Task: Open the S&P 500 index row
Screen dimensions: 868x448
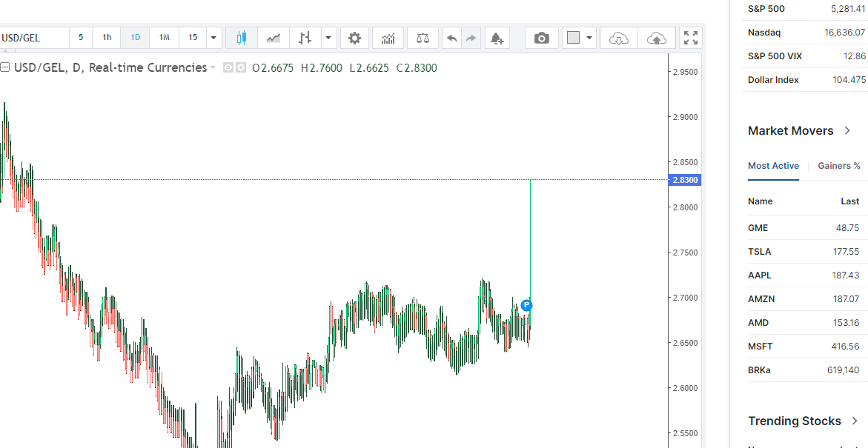Action: pos(805,9)
